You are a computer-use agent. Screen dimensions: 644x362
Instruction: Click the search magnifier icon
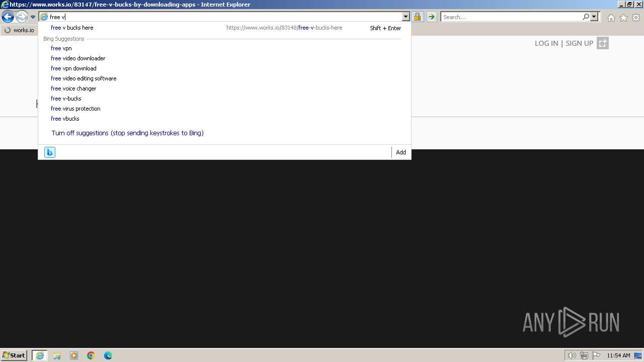tap(586, 17)
